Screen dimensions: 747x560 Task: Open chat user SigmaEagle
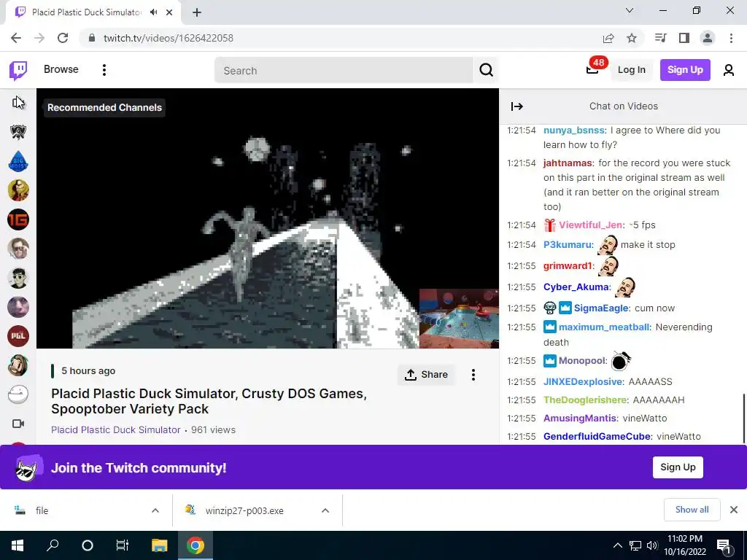tap(601, 308)
